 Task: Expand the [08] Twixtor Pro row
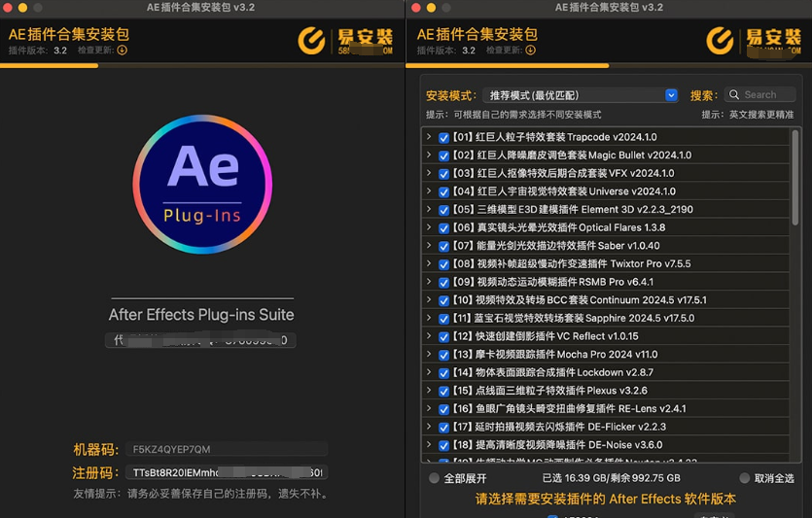point(429,263)
